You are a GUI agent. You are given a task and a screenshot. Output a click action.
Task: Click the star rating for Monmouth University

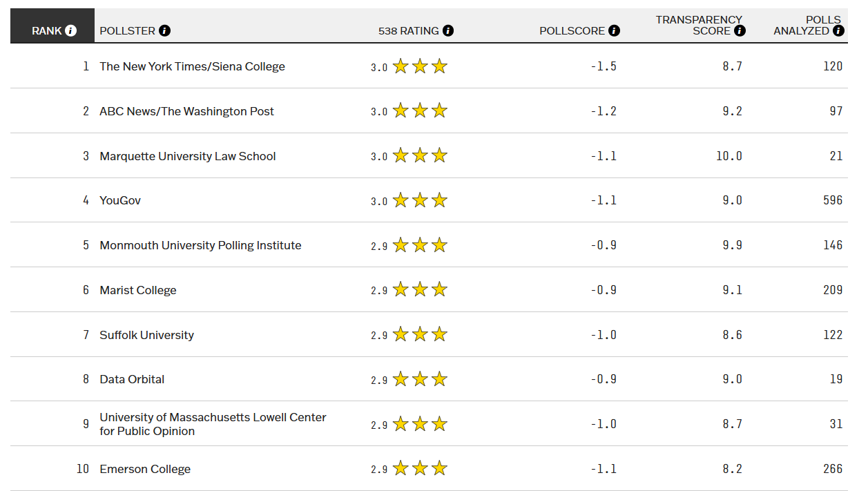pyautogui.click(x=420, y=245)
